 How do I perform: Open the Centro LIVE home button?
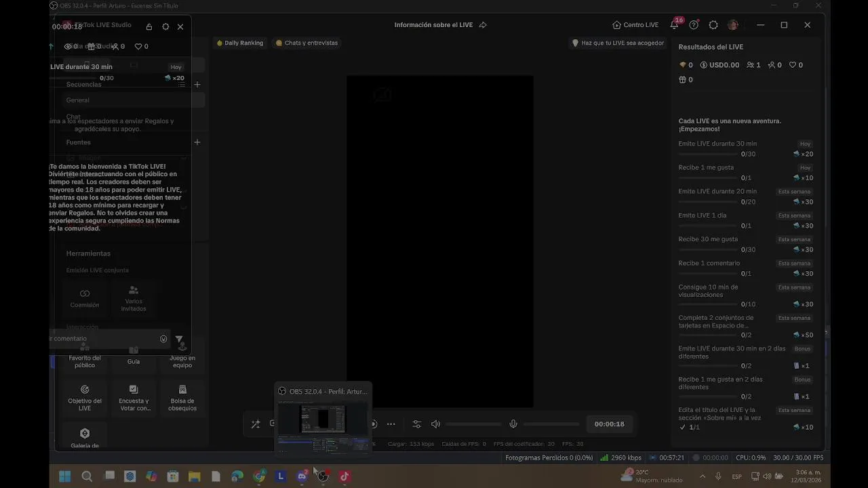[635, 25]
